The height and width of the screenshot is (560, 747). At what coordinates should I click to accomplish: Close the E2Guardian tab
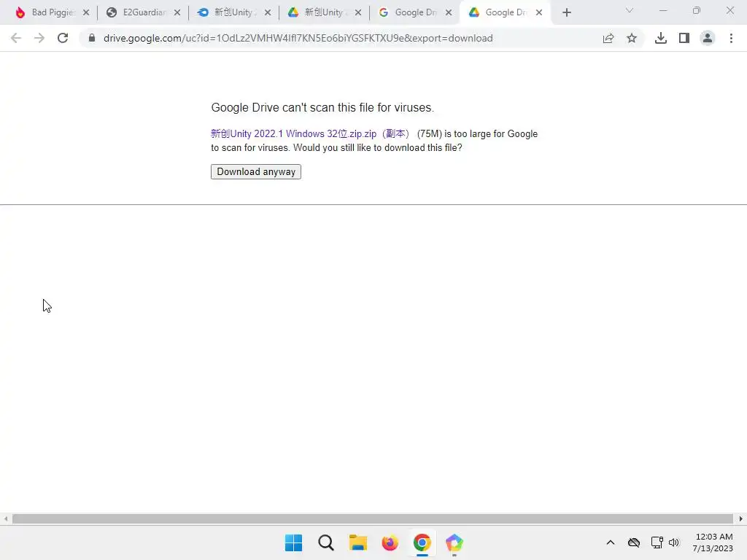point(177,12)
